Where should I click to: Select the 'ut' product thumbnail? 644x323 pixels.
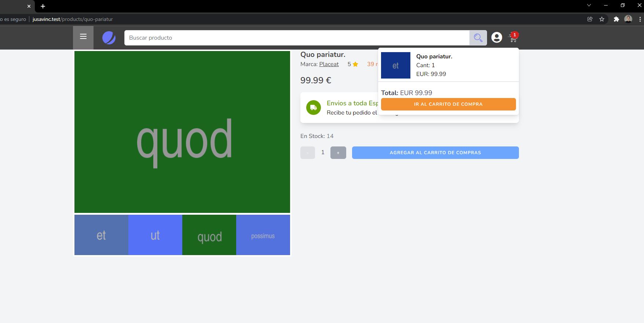(155, 235)
